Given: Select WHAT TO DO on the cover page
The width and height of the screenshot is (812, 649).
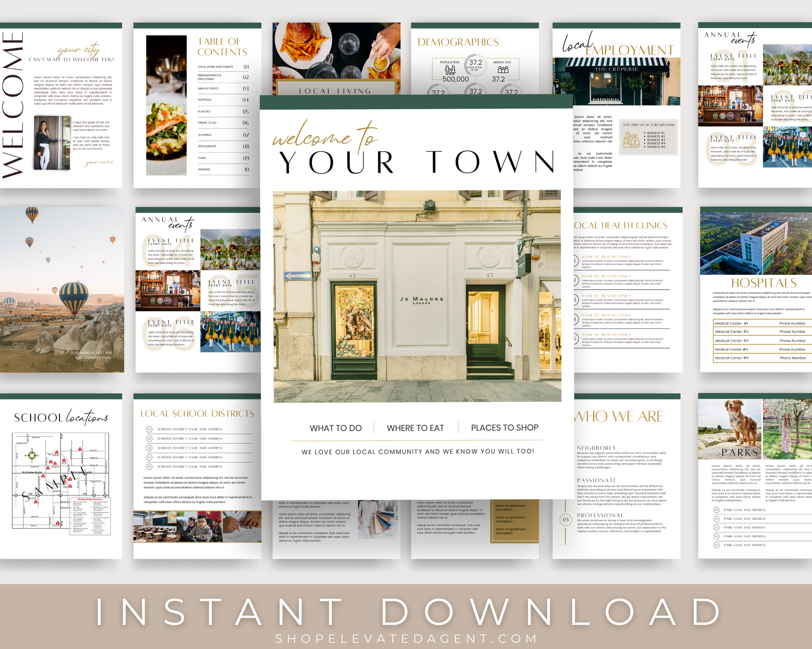Looking at the screenshot, I should 335,428.
